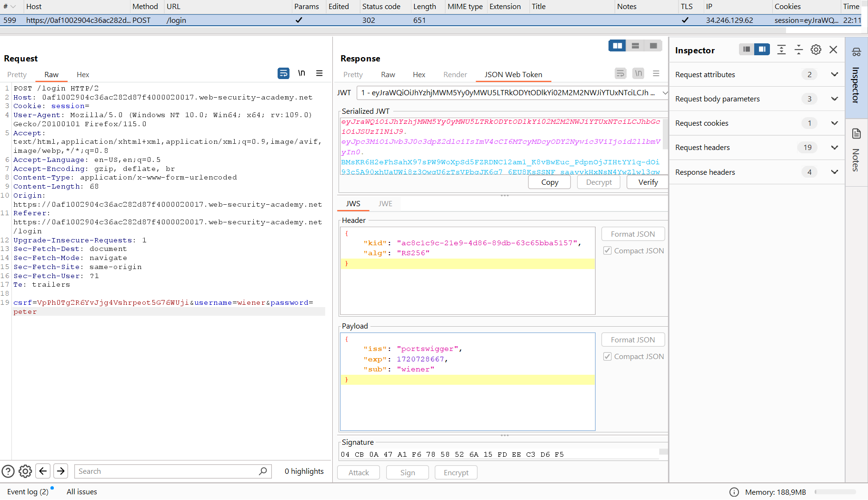Click Format JSON for Header

coord(633,234)
